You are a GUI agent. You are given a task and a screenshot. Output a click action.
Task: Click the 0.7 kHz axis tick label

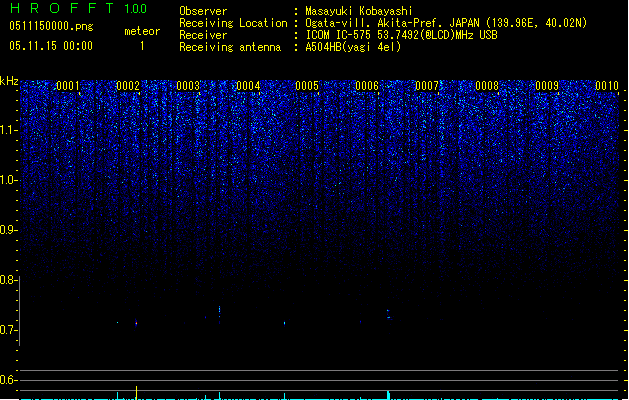(8, 330)
